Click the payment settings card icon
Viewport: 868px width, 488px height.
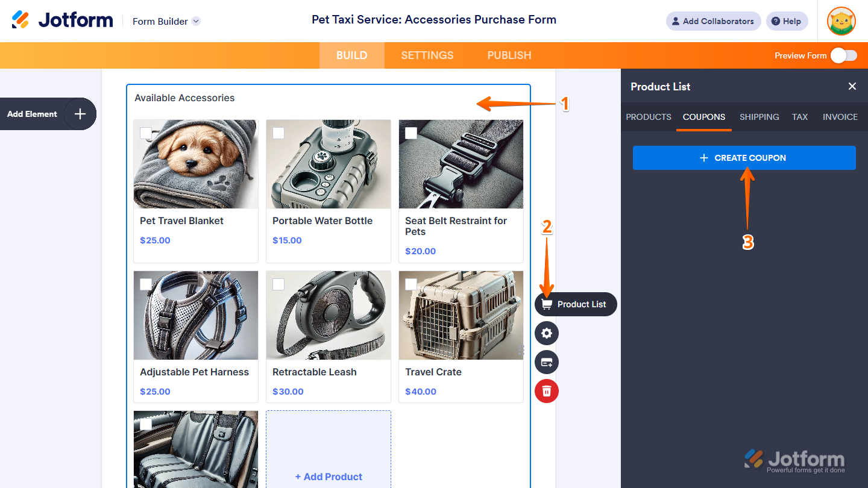pyautogui.click(x=547, y=362)
